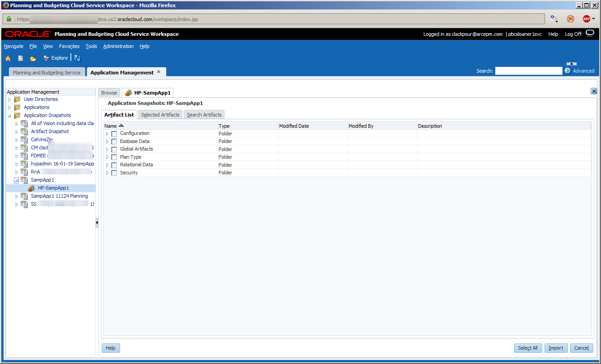Expand the Global Artifacts folder row
This screenshot has height=364, width=601.
click(107, 149)
